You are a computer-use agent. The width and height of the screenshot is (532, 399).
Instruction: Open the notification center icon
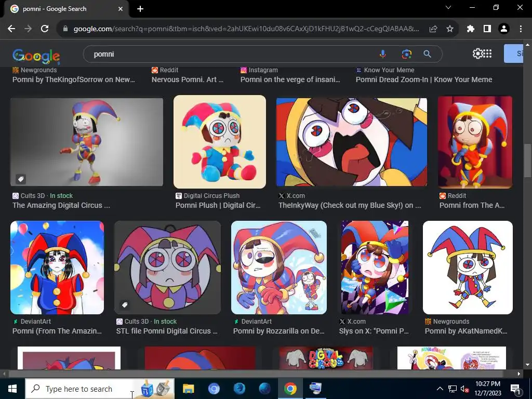point(515,389)
